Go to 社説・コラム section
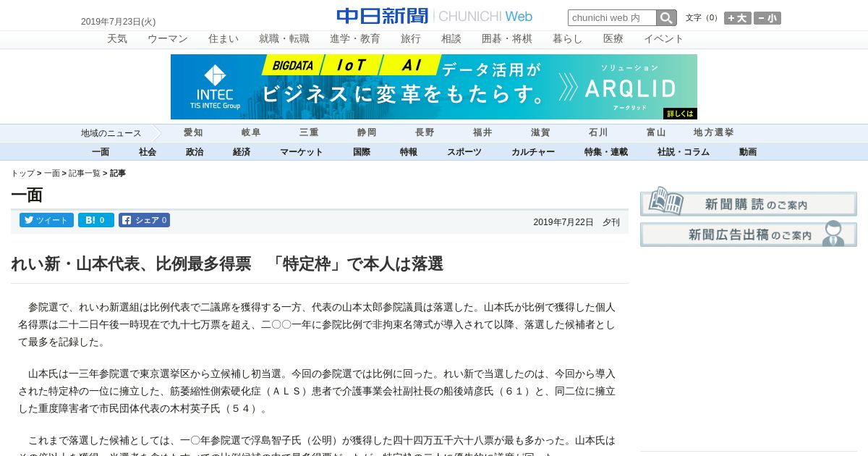The width and height of the screenshot is (868, 456). pos(684,152)
